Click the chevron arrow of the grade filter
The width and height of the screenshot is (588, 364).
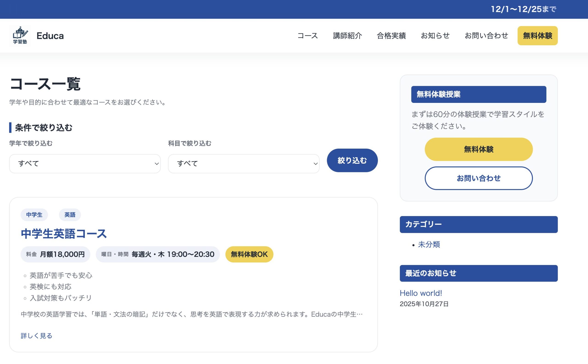click(x=156, y=164)
